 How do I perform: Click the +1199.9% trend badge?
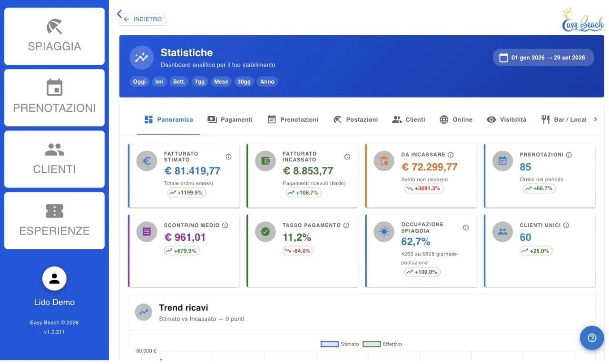pyautogui.click(x=187, y=193)
